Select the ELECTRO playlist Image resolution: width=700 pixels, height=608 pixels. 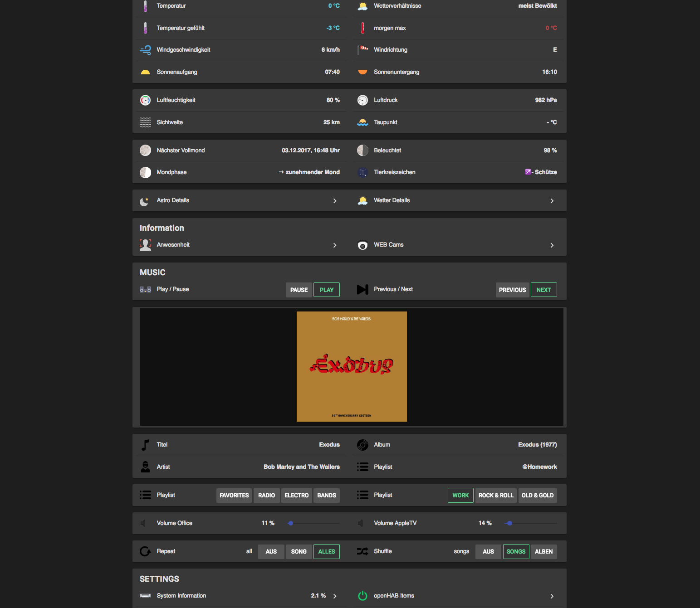click(297, 496)
